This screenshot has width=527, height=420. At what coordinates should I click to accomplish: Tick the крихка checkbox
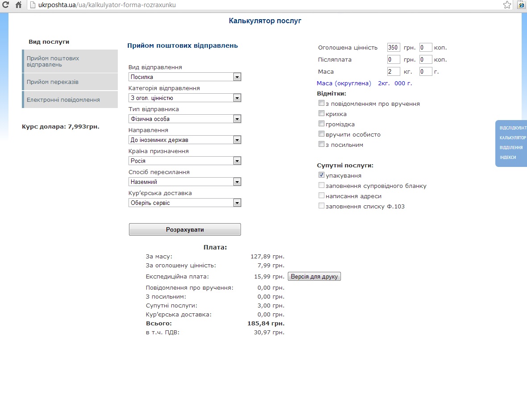click(x=321, y=113)
